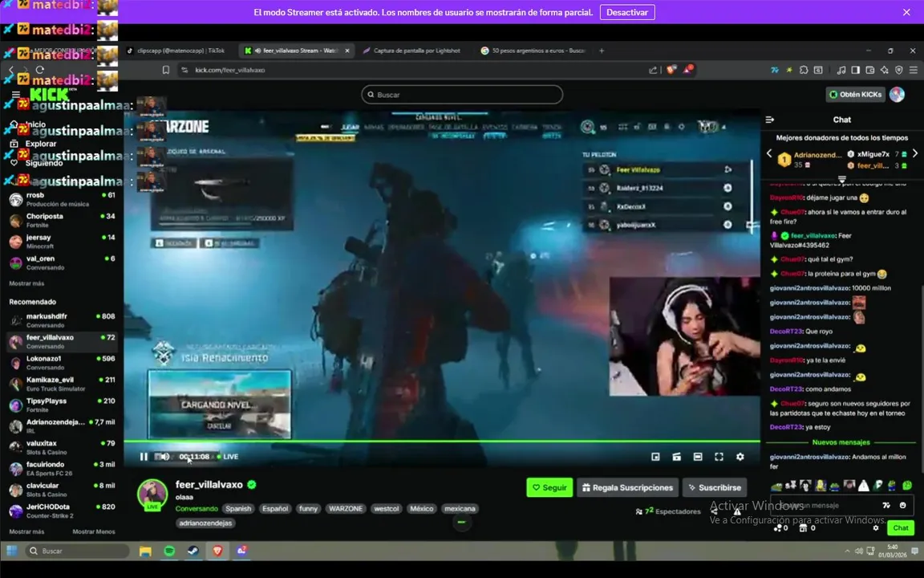Open markushdlfr channel in Recomendado

click(62, 320)
